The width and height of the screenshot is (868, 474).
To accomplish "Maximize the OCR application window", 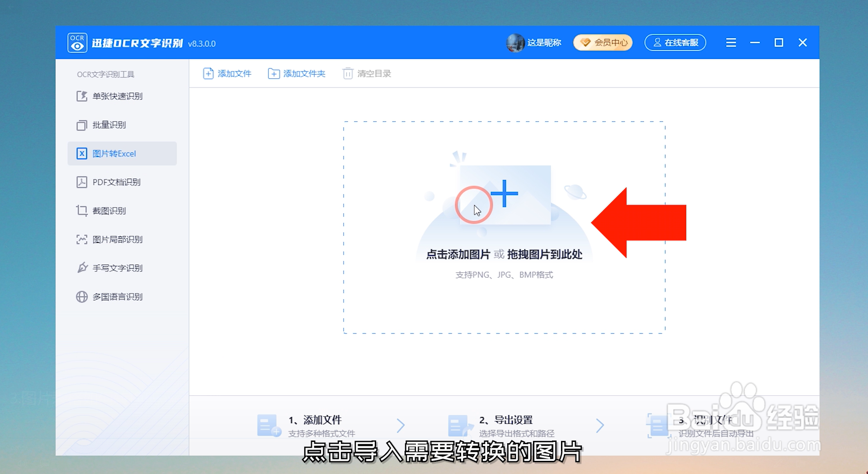I will click(779, 43).
